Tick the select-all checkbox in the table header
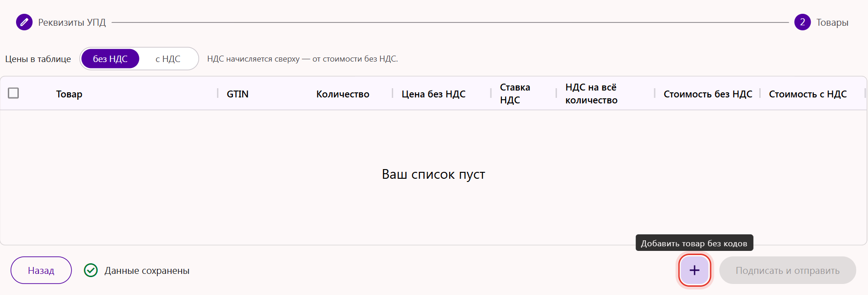The width and height of the screenshot is (868, 295). click(13, 93)
